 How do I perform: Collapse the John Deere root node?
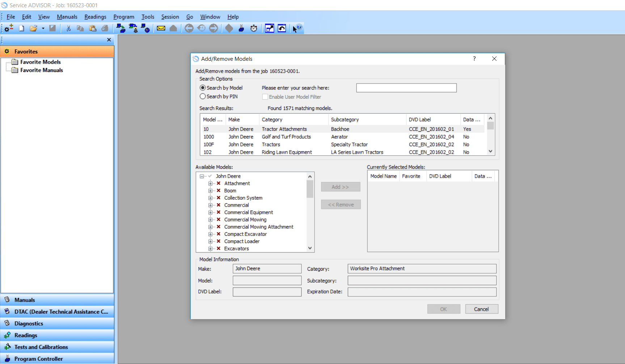click(202, 176)
